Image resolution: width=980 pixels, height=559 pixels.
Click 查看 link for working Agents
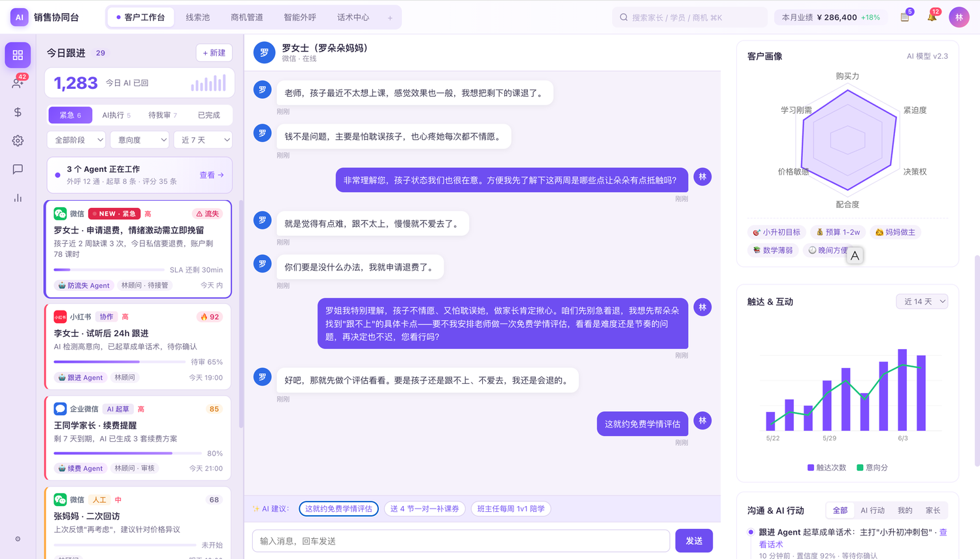[212, 175]
